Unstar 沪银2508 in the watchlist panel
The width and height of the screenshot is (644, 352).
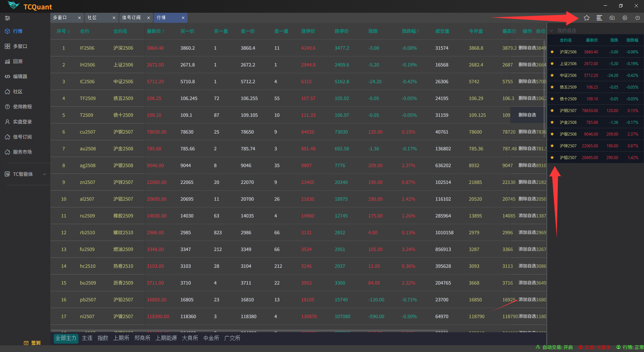point(552,134)
